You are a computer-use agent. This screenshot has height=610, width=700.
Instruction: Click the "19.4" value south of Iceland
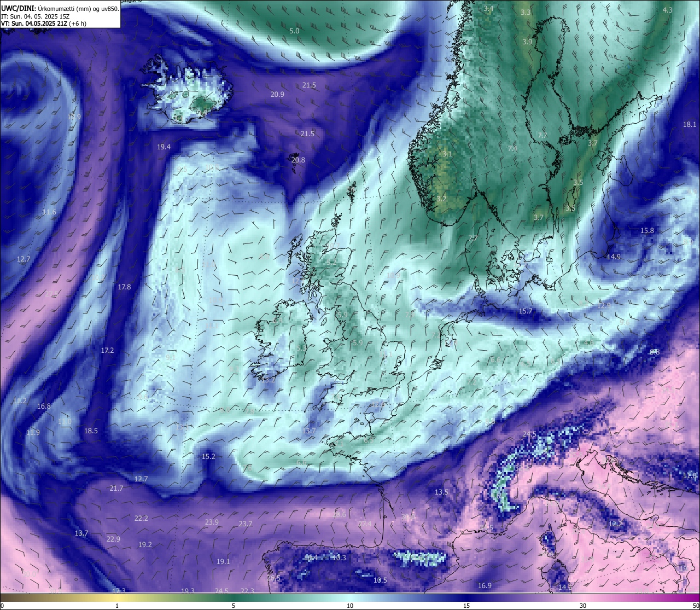(x=164, y=147)
